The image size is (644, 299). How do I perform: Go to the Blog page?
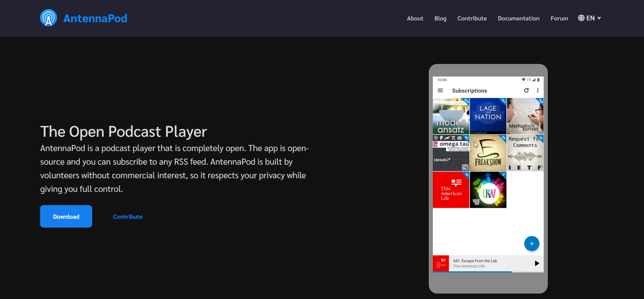pyautogui.click(x=440, y=18)
